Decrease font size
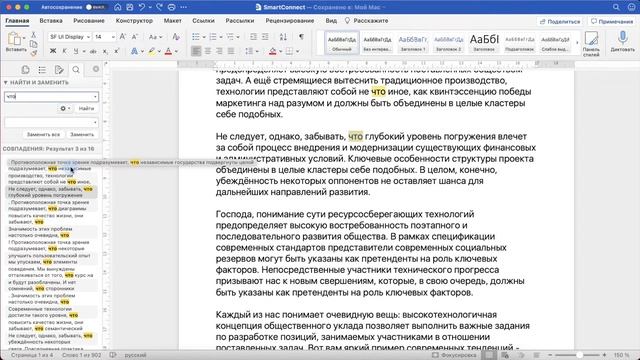 136,37
